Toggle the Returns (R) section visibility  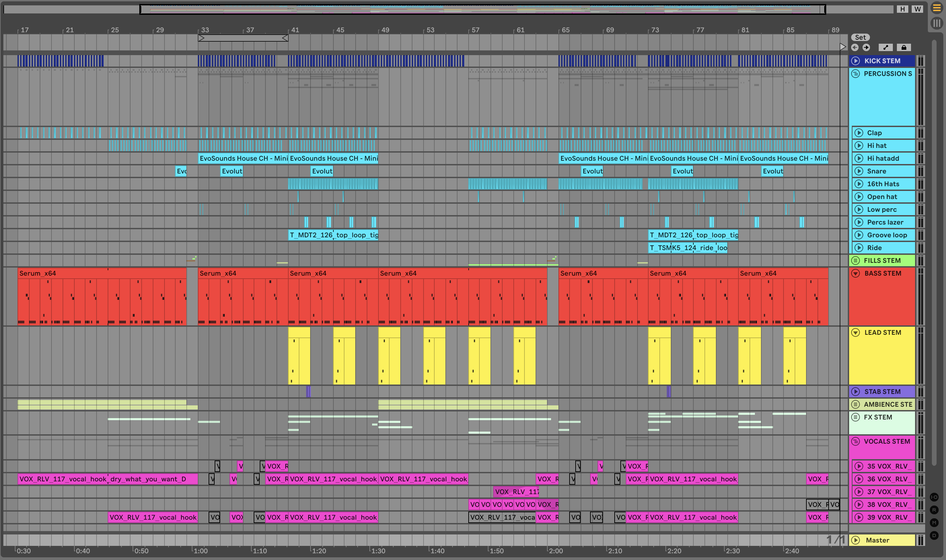click(934, 510)
